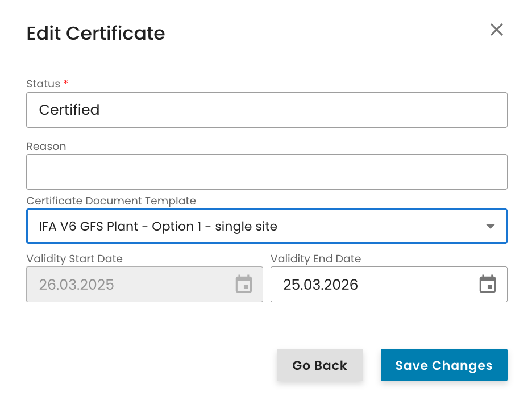Click the Reason field label
Screen dimensions: 532x409
(46, 146)
